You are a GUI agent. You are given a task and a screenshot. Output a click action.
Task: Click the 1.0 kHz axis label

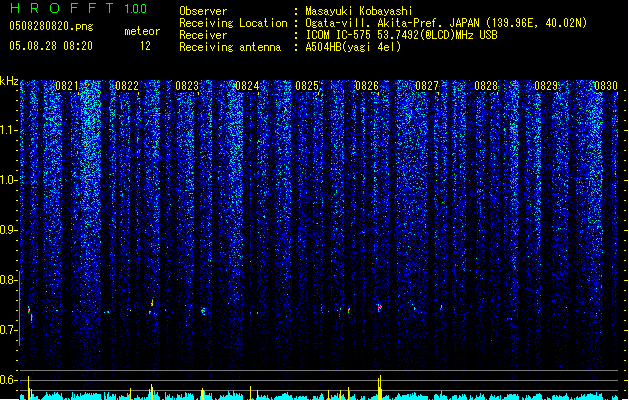9,180
